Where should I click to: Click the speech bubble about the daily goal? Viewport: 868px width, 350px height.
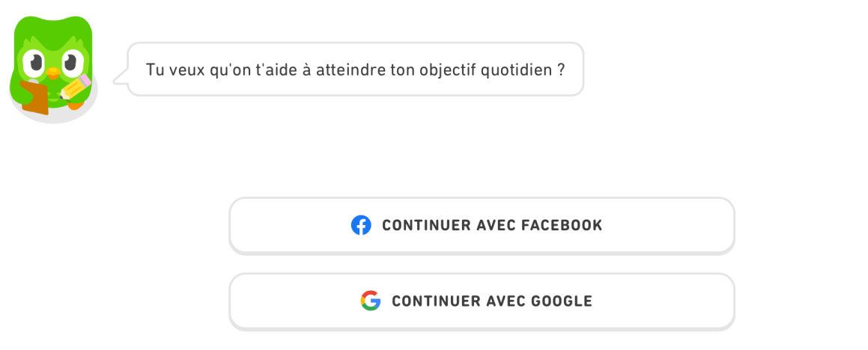click(355, 69)
